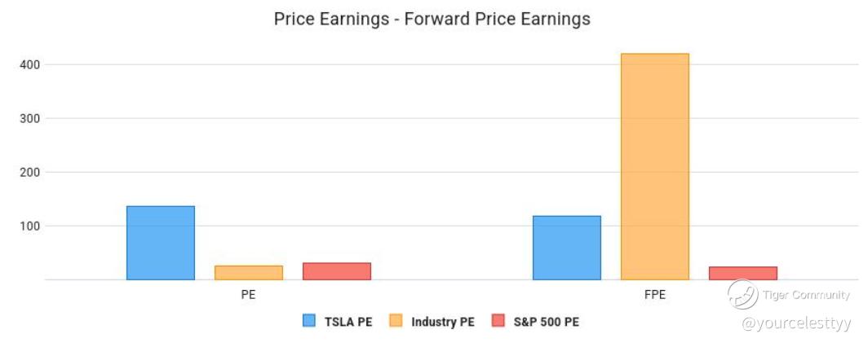Screen dimensions: 868x343
Task: Click the Tiger Community logo icon
Action: coord(742,294)
